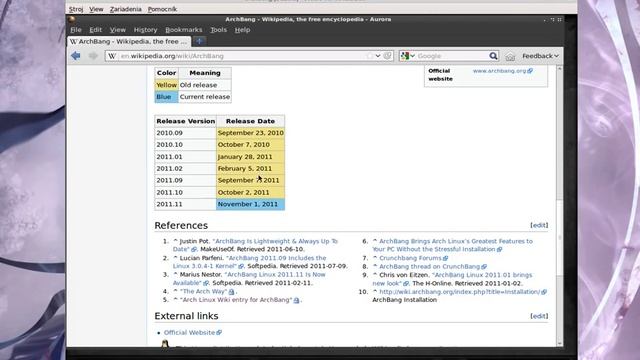Click the Release Version column header
Image resolution: width=640 pixels, height=360 pixels.
tap(185, 121)
